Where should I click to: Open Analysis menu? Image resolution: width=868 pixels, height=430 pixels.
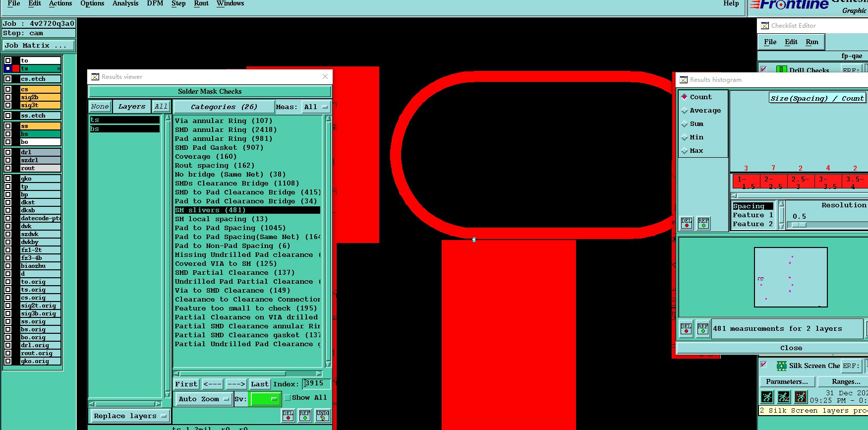125,3
